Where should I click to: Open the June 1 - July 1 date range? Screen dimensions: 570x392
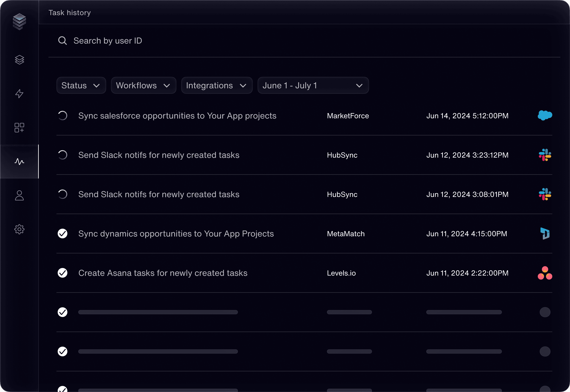pos(313,85)
